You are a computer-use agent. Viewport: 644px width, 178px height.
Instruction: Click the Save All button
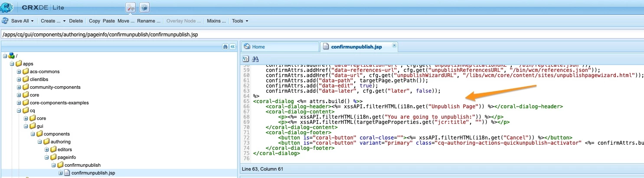click(20, 21)
